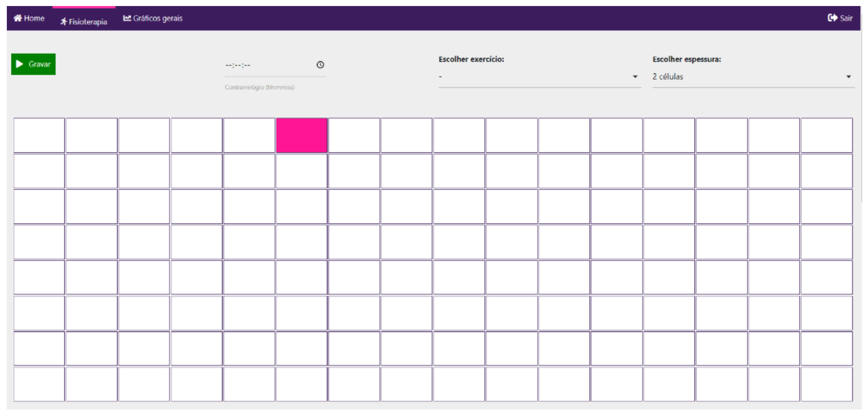Select the 2 células thickness value
The width and height of the screenshot is (868, 417).
click(x=668, y=77)
